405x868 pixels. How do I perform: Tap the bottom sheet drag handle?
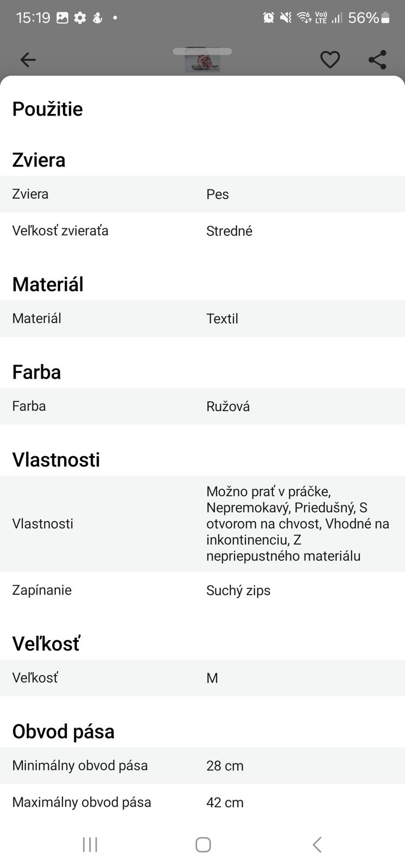(202, 52)
